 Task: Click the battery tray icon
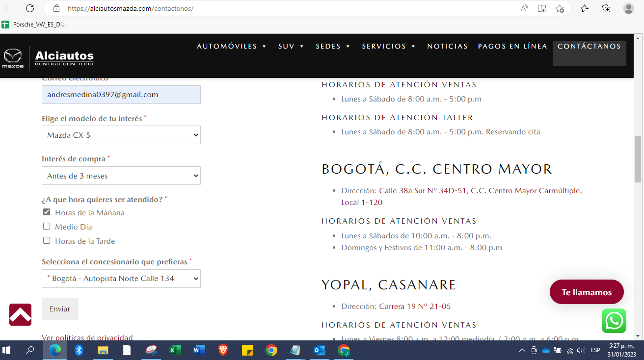pyautogui.click(x=558, y=350)
